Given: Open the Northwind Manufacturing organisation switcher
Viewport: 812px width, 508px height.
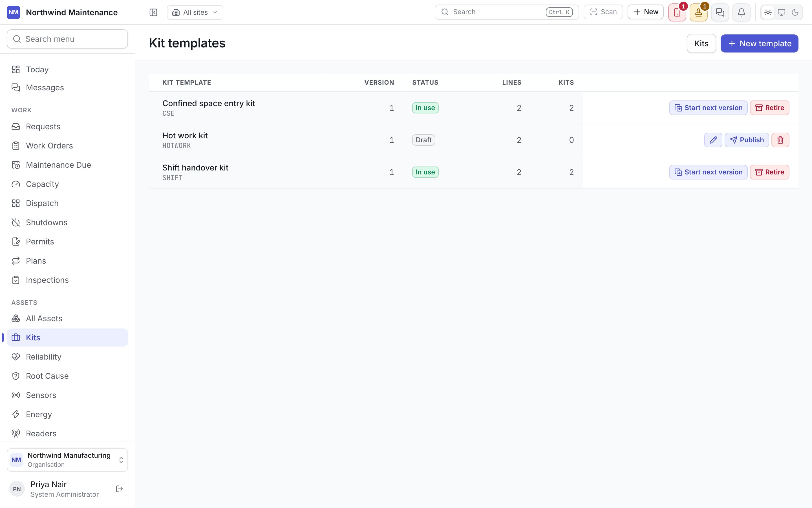Looking at the screenshot, I should (67, 460).
